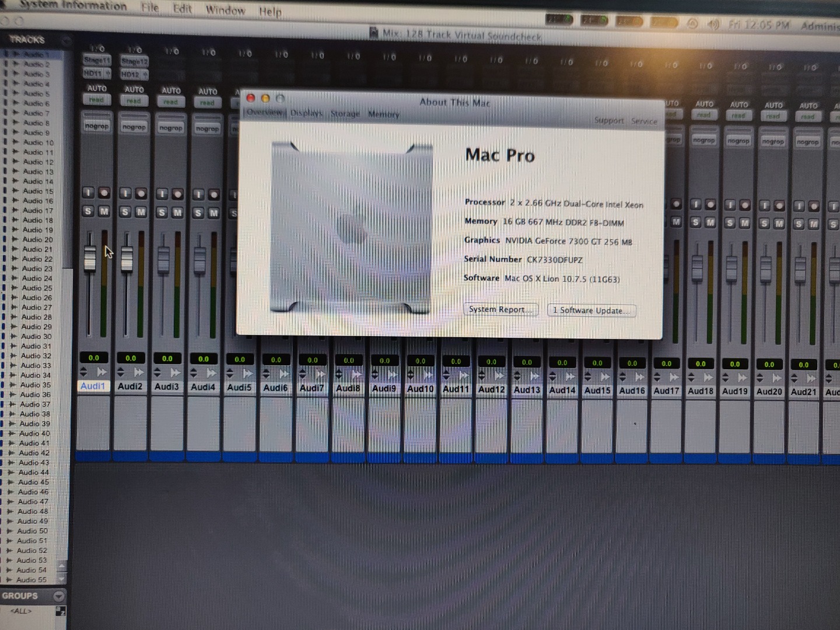Open the Groups list dropdown menu
840x630 pixels.
tap(58, 596)
